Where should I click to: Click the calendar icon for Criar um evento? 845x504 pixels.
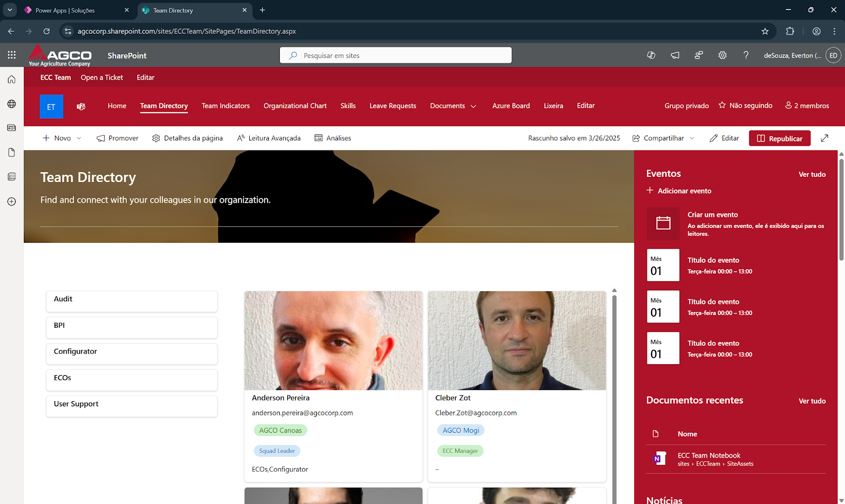pyautogui.click(x=663, y=223)
